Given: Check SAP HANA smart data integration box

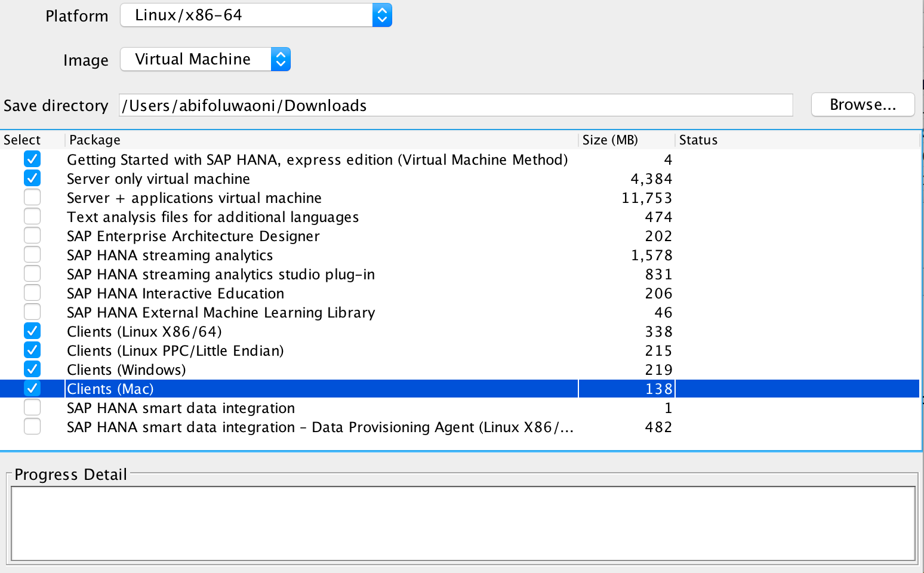Looking at the screenshot, I should [32, 408].
